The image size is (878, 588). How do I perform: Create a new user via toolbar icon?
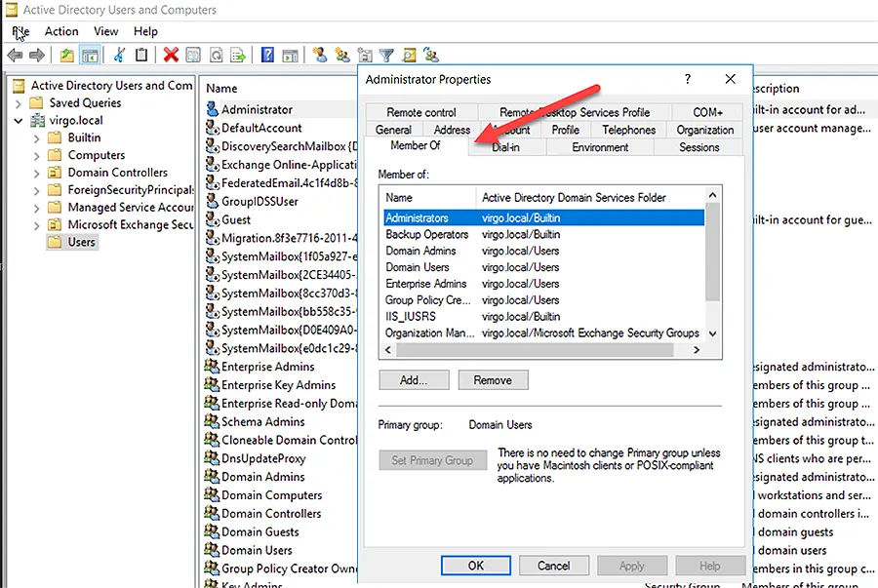click(x=320, y=55)
